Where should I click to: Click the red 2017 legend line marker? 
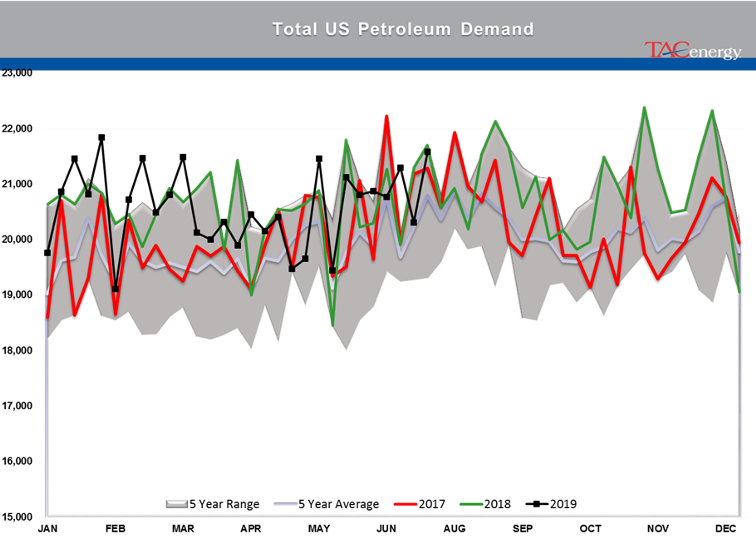coord(405,504)
